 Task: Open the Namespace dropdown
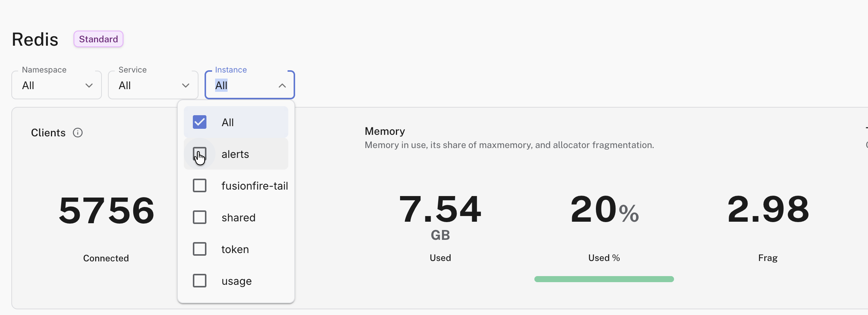[x=57, y=85]
